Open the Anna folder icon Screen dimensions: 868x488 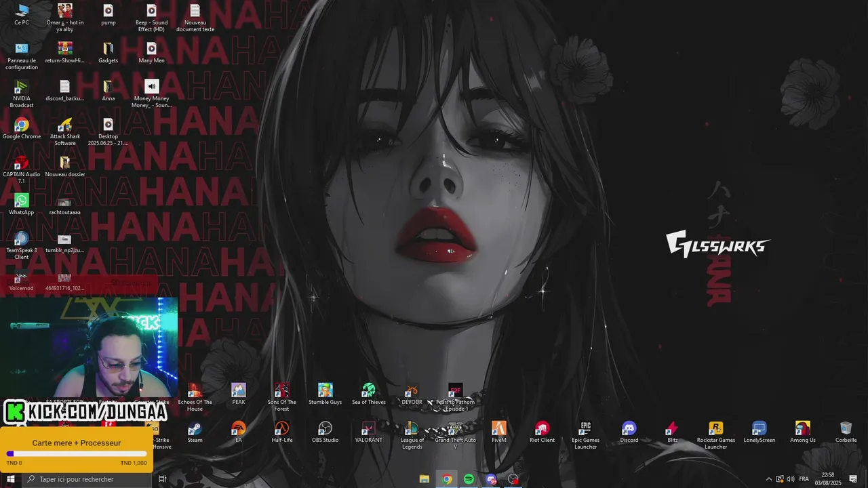tap(108, 91)
